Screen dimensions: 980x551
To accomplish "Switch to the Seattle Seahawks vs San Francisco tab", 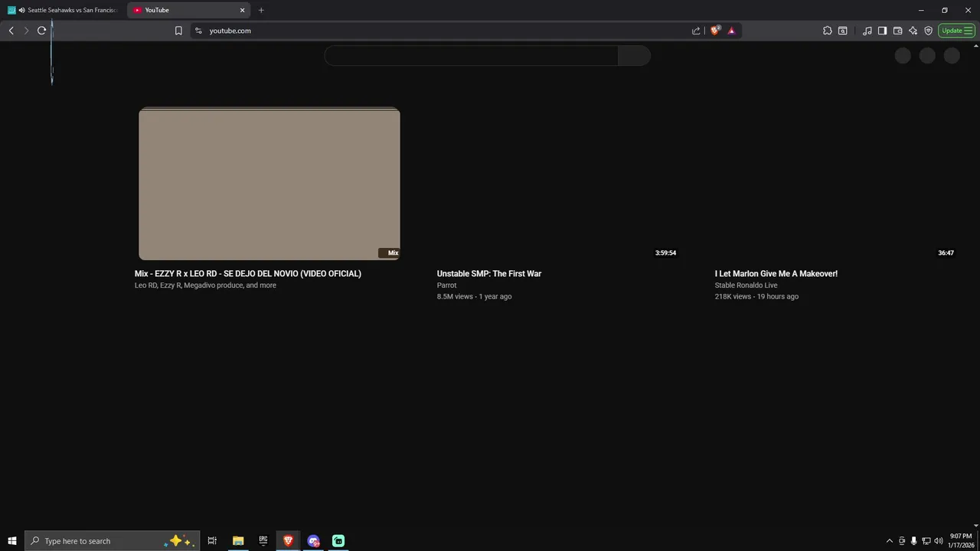I will point(64,10).
